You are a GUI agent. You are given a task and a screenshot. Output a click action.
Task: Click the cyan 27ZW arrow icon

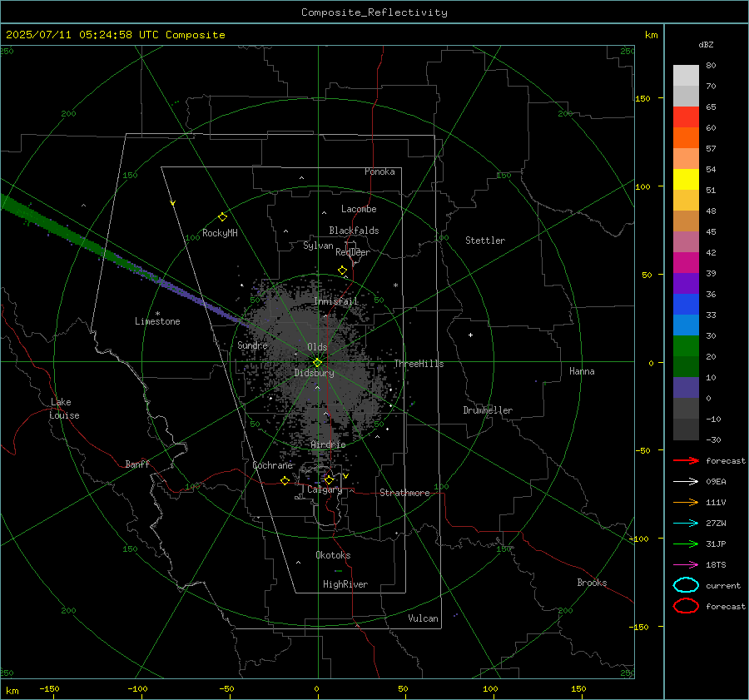coord(686,524)
